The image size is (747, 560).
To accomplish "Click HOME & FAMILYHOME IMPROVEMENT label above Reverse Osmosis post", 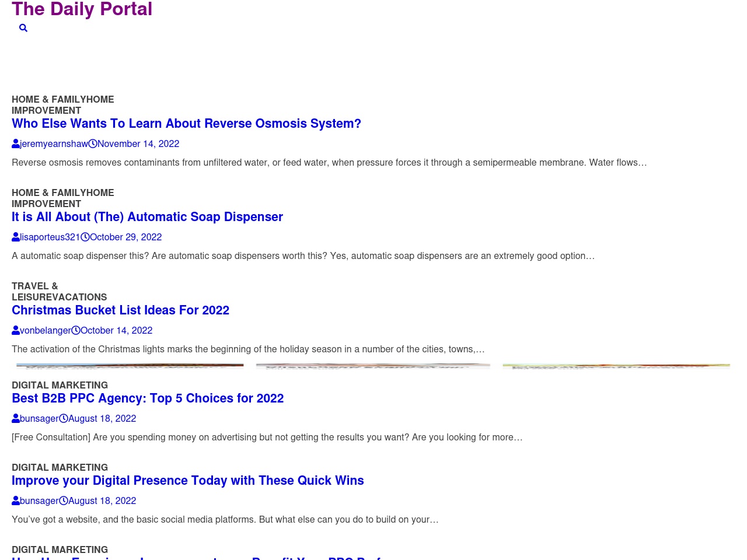I will 62,105.
